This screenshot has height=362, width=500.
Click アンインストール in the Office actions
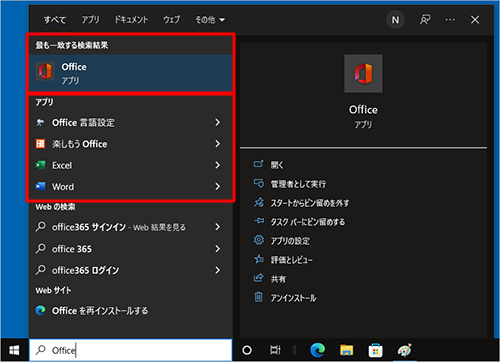pyautogui.click(x=293, y=298)
